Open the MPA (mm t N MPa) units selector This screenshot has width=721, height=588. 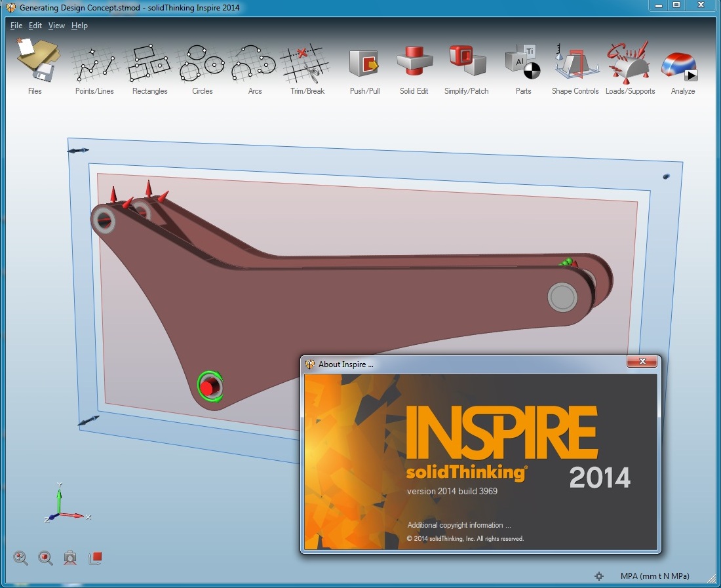click(x=655, y=576)
